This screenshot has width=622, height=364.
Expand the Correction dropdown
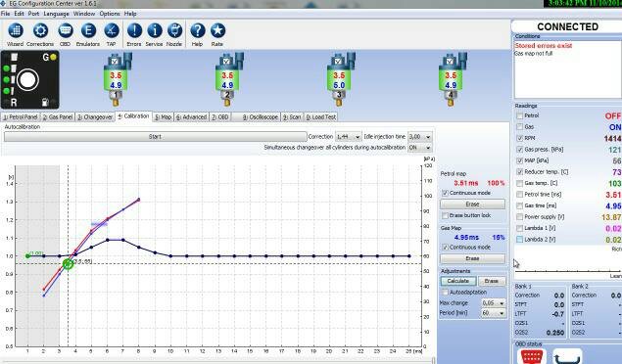[349, 137]
